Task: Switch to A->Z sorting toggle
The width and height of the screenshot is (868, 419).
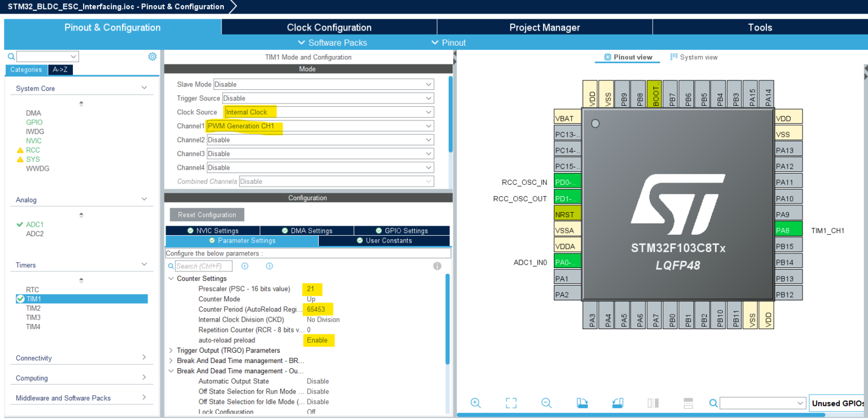Action: point(60,70)
